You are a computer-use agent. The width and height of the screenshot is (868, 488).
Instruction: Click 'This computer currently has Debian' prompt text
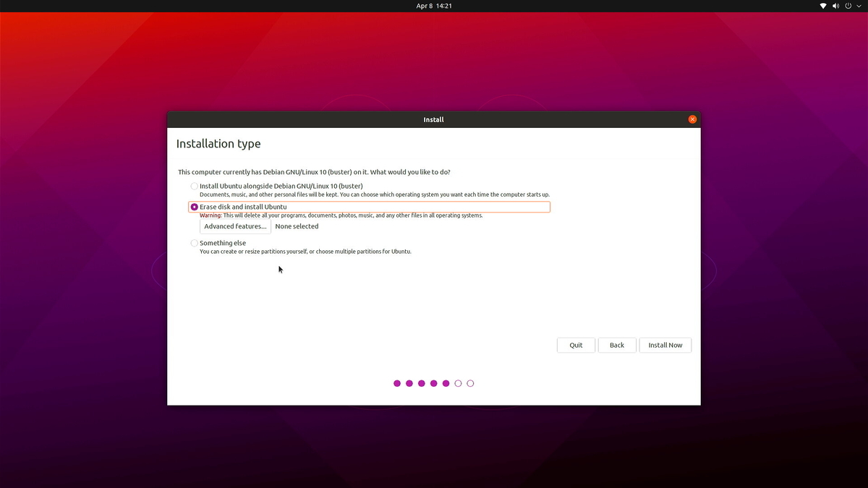tap(314, 172)
